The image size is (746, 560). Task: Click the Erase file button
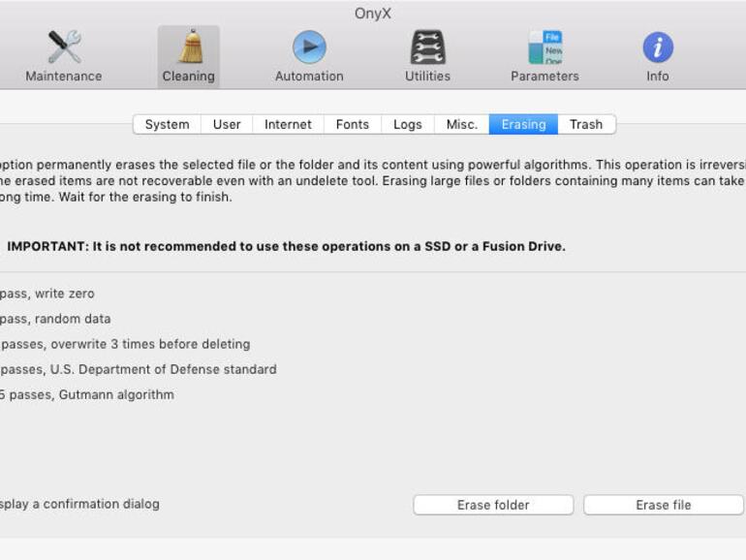pyautogui.click(x=664, y=505)
